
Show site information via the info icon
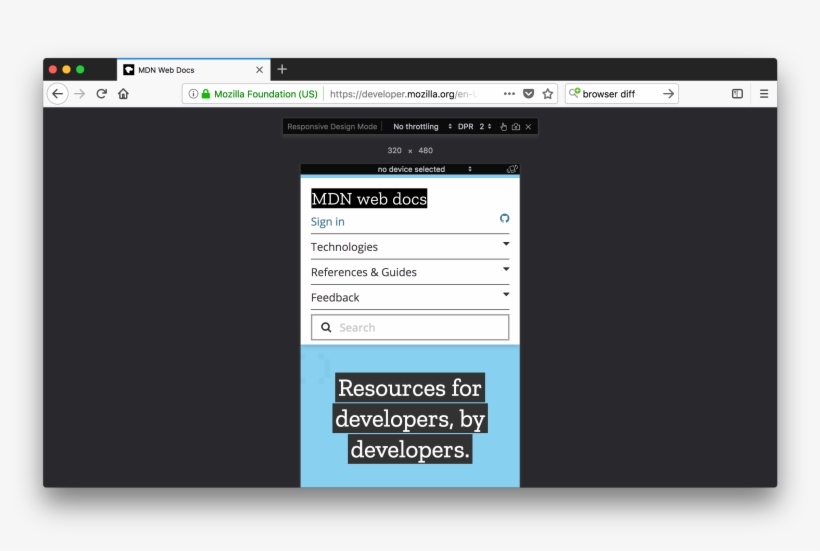coord(193,94)
